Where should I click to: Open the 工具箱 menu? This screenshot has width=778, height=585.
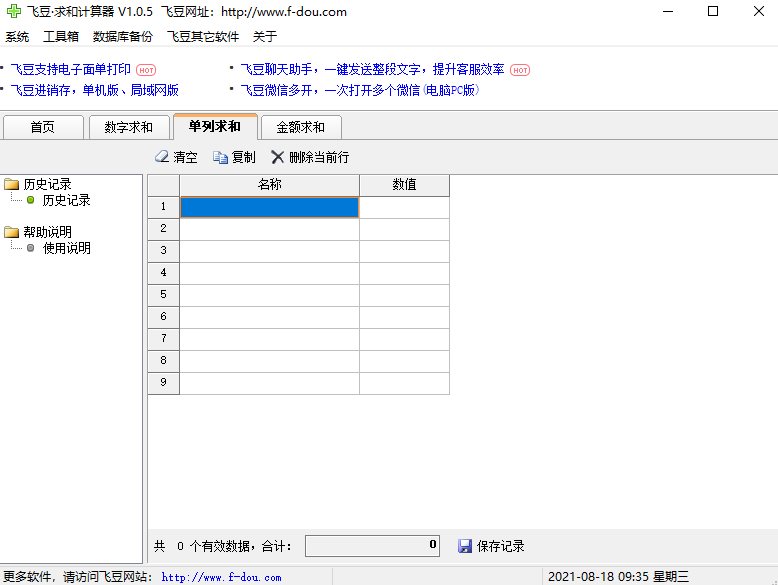pos(61,37)
